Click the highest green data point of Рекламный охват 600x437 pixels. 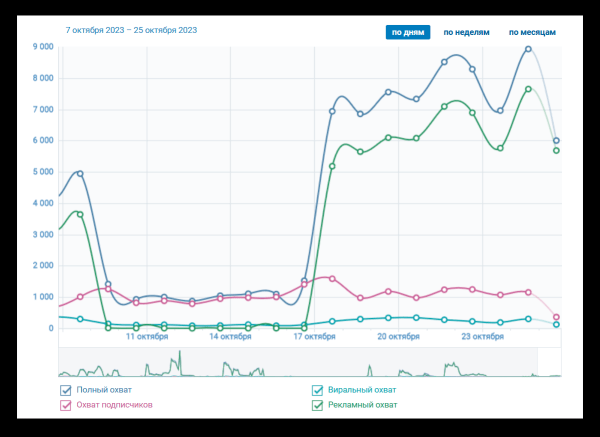528,89
